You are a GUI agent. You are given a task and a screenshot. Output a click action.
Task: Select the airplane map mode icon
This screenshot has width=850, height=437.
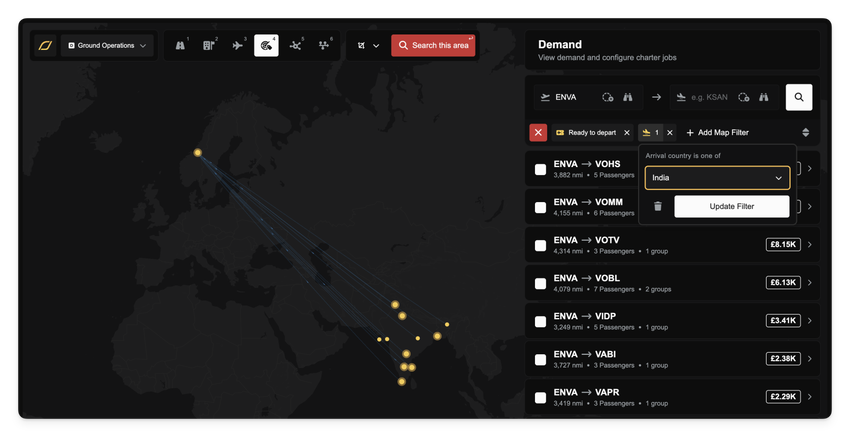238,46
